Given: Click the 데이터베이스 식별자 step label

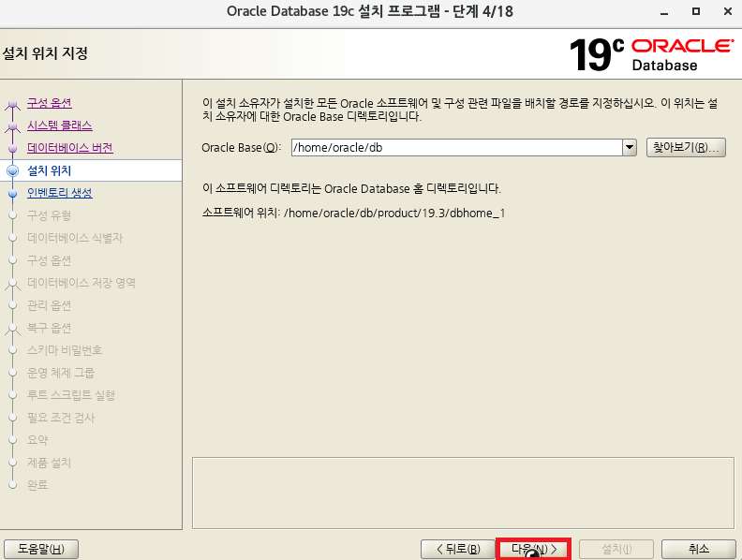Looking at the screenshot, I should [75, 238].
